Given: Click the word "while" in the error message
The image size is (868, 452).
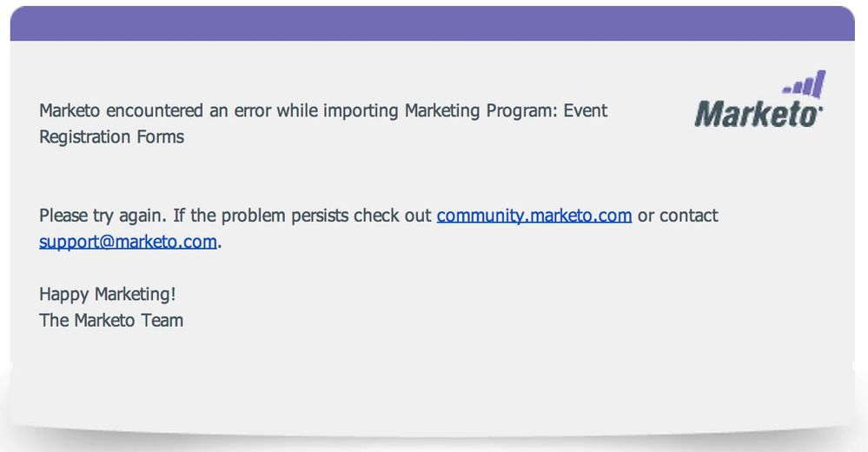Looking at the screenshot, I should pyautogui.click(x=296, y=110).
